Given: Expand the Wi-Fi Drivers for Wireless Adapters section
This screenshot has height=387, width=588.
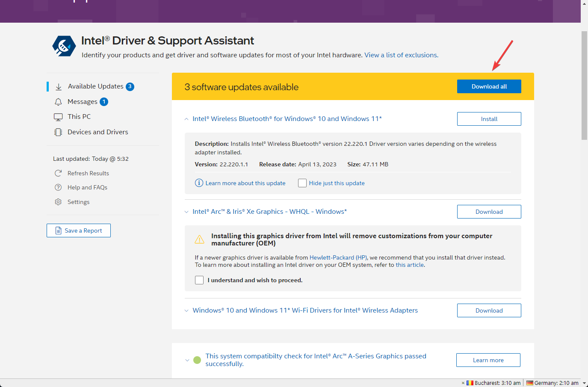Looking at the screenshot, I should (186, 310).
